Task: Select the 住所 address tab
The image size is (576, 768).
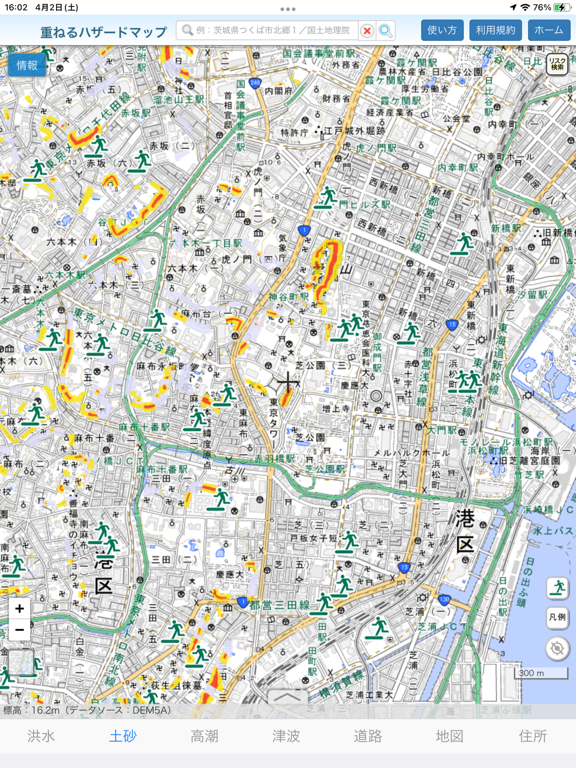Action: [533, 736]
